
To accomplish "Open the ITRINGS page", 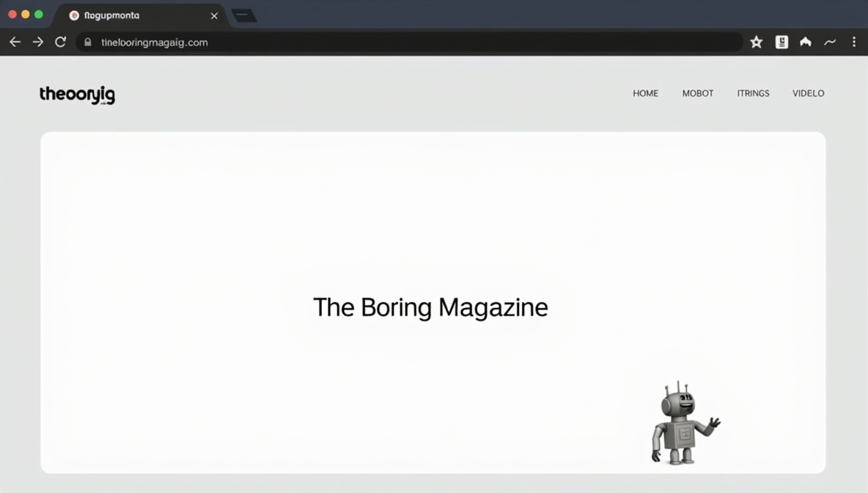I will 753,93.
